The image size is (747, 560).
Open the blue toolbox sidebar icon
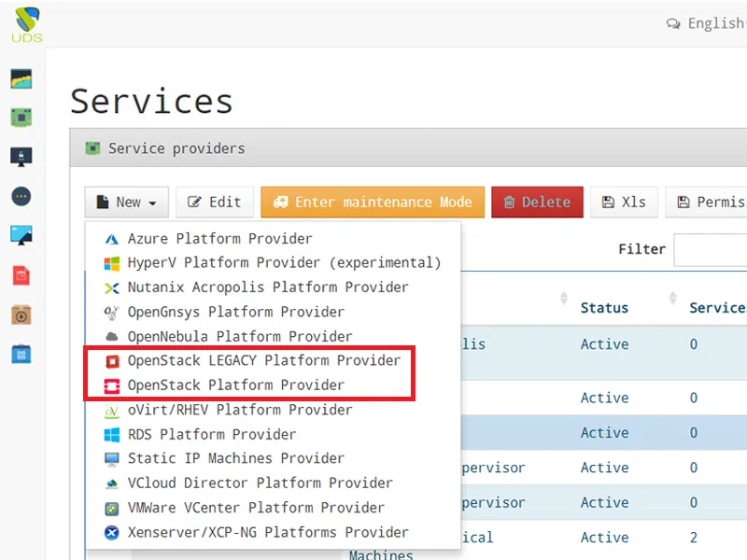pos(21,355)
